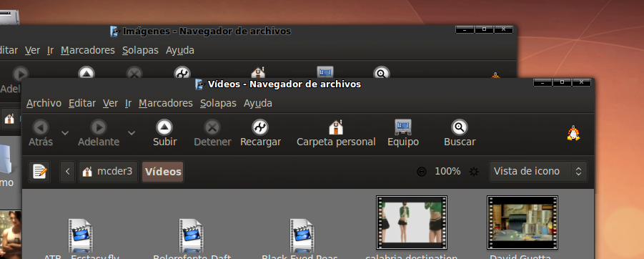This screenshot has height=259, width=644.
Task: Go forward with Adelante in Vídeos window
Action: click(99, 133)
